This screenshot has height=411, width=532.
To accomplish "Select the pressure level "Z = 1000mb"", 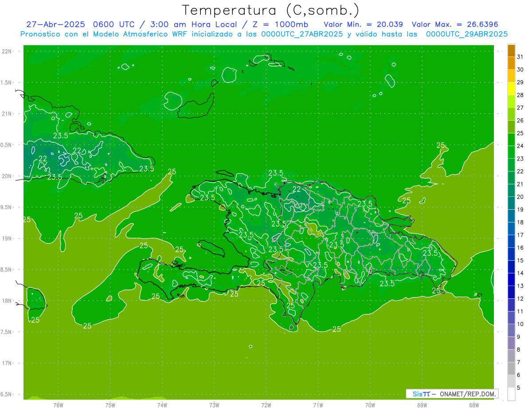I will pyautogui.click(x=280, y=24).
